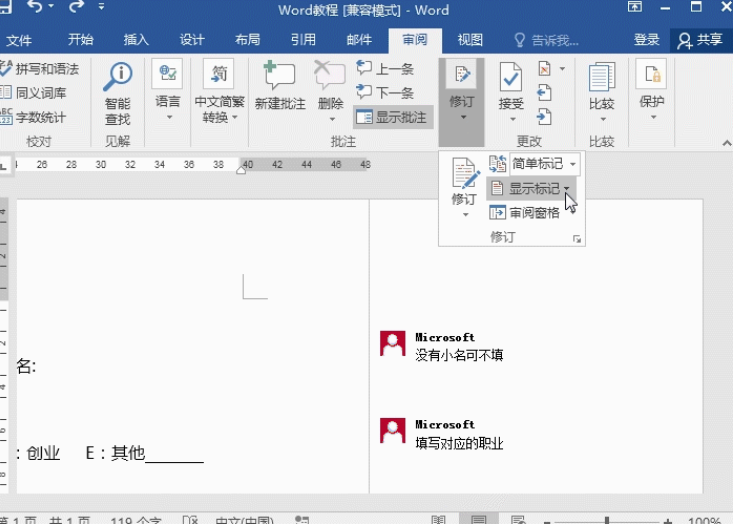Expand the 删除 dropdown arrow
734x527 pixels.
[x=332, y=119]
